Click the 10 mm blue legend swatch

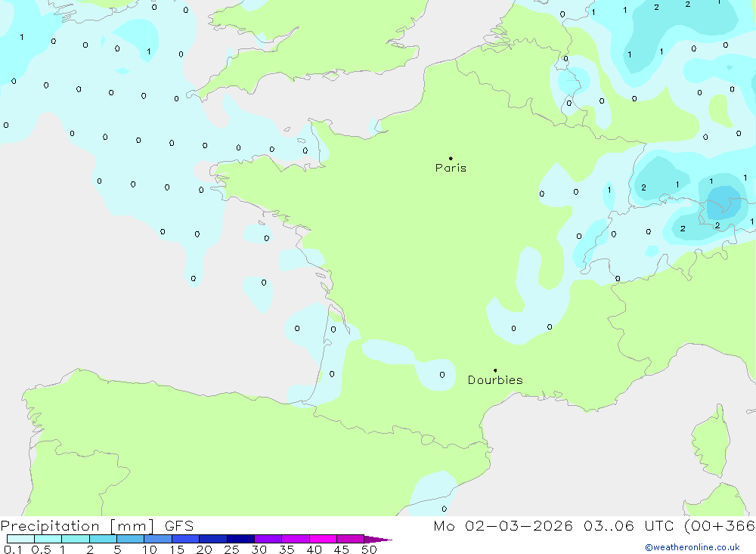click(x=158, y=539)
